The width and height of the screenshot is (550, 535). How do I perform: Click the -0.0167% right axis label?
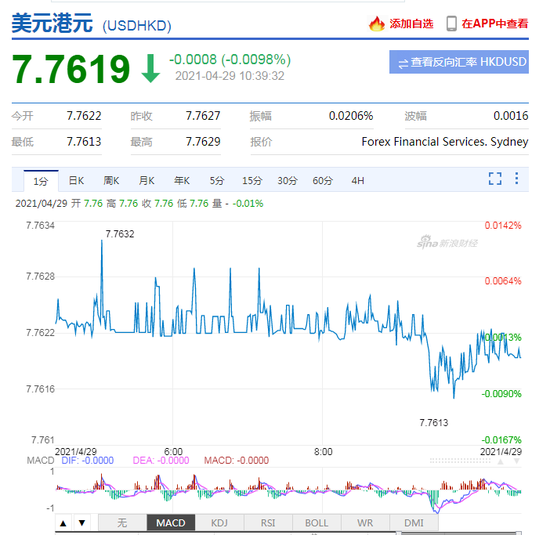pos(502,440)
